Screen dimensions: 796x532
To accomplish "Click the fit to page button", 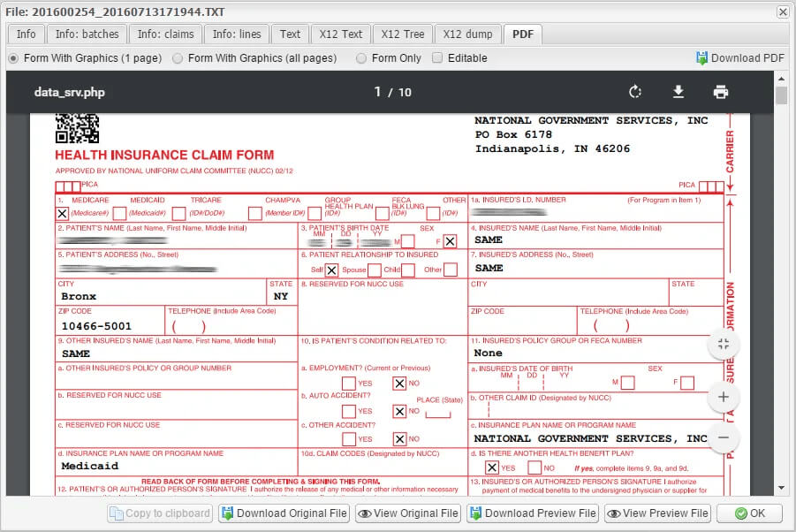I will 724,345.
